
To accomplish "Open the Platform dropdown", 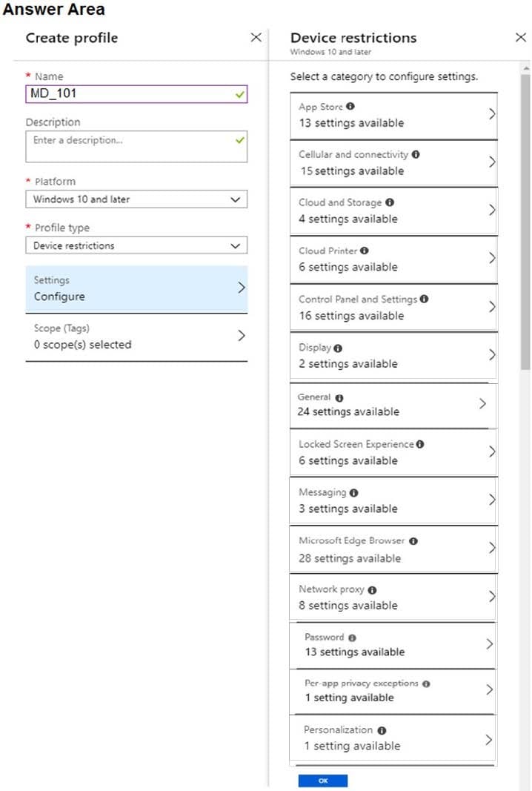I will 136,199.
